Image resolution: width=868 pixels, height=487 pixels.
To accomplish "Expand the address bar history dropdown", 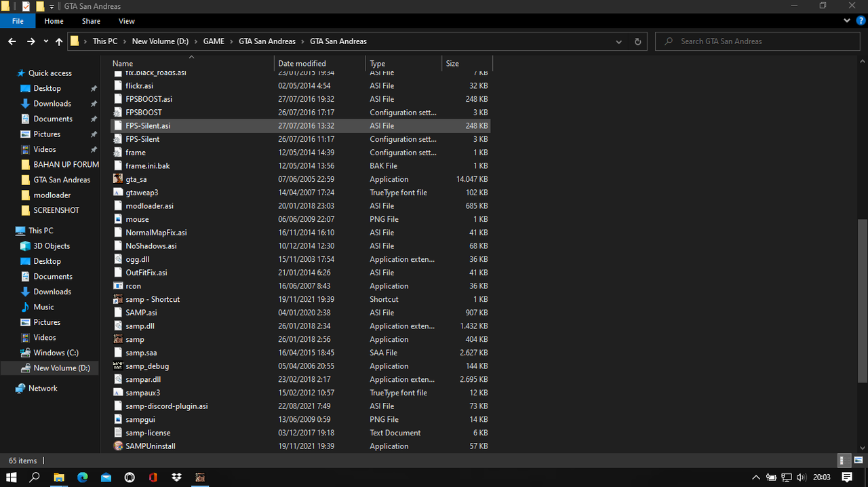I will (618, 41).
